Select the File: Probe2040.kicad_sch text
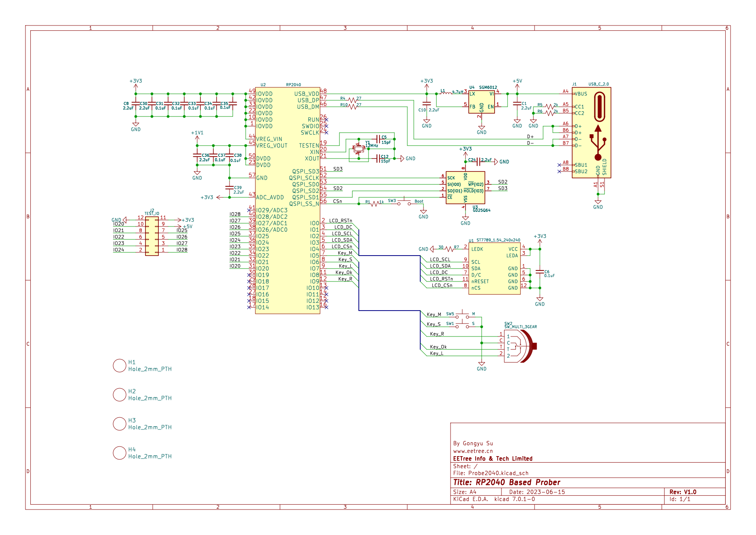This screenshot has height=535, width=756. tap(491, 473)
